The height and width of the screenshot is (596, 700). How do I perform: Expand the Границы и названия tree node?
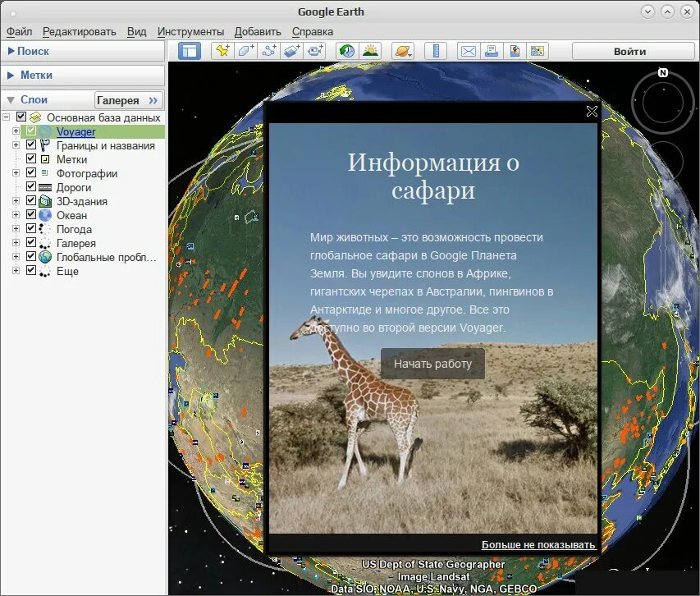click(x=16, y=145)
